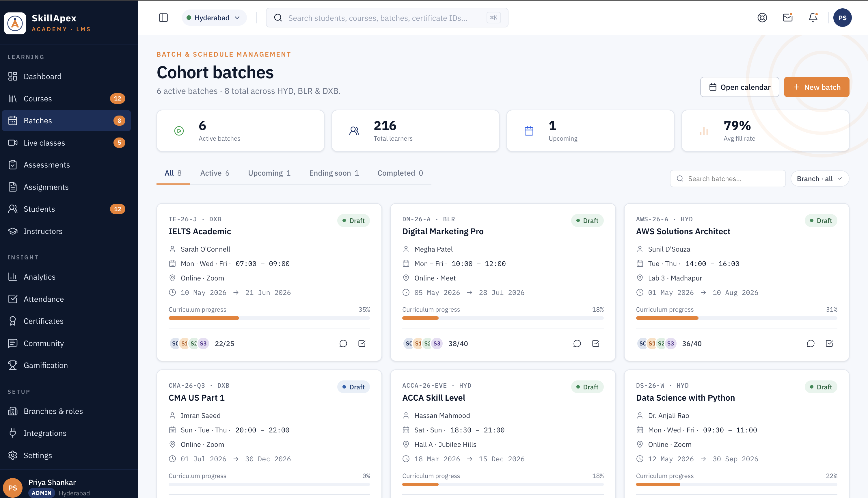
Task: Open Integrations in sidebar
Action: pyautogui.click(x=66, y=433)
